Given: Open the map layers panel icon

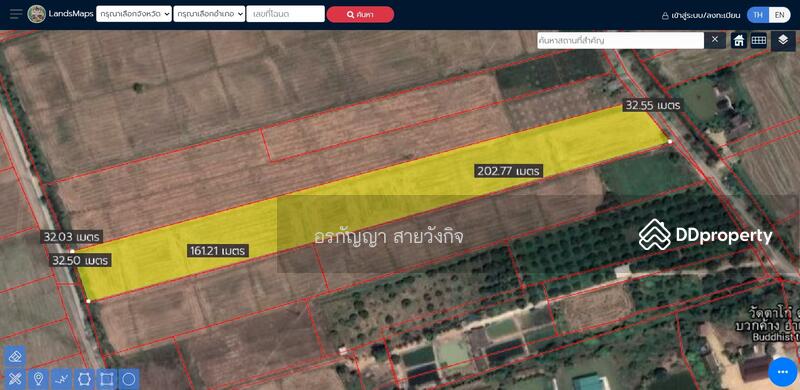Looking at the screenshot, I should click(783, 40).
